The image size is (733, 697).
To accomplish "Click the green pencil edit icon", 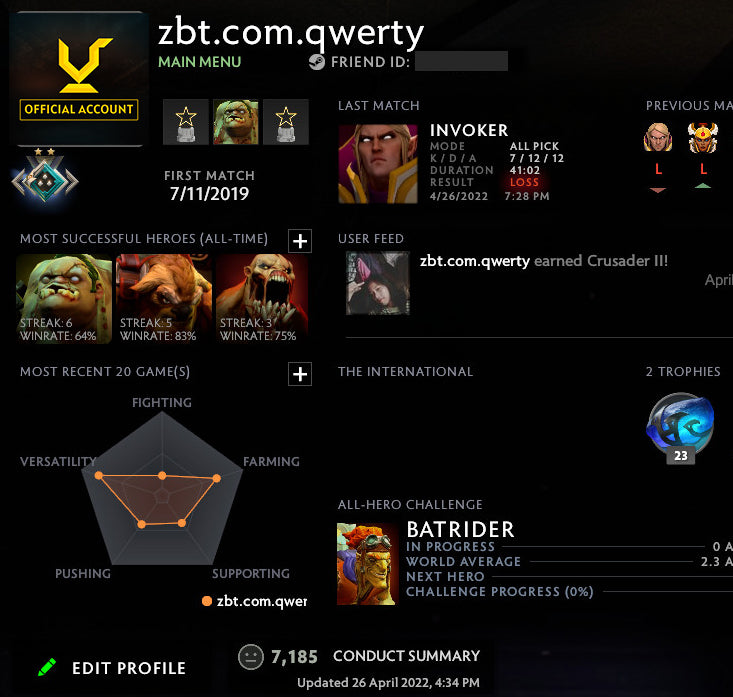I will point(47,667).
